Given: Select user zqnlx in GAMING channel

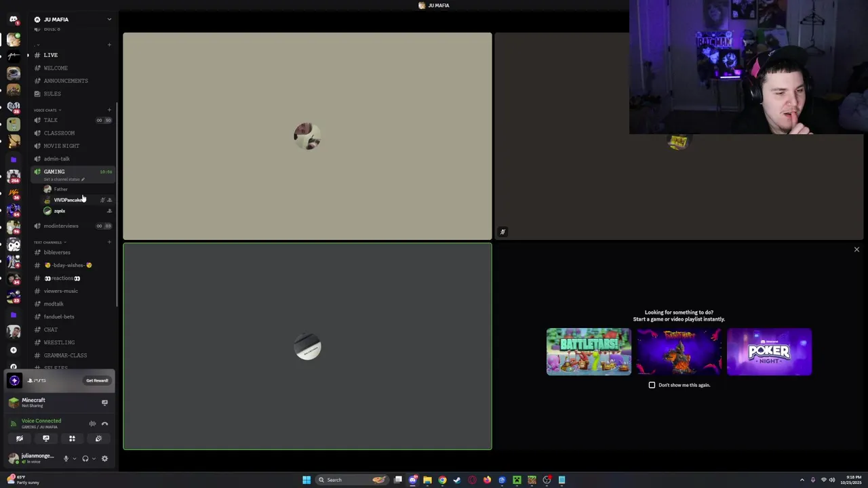Looking at the screenshot, I should [77, 211].
